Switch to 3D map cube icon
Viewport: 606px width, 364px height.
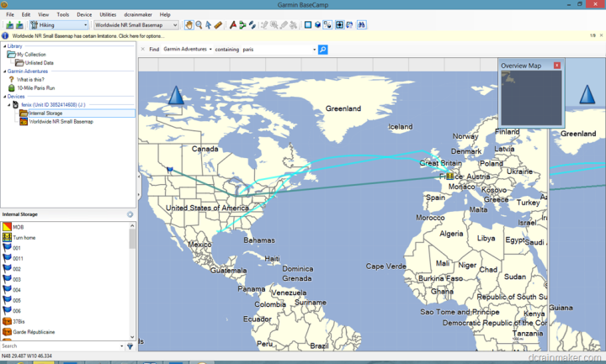tap(317, 25)
